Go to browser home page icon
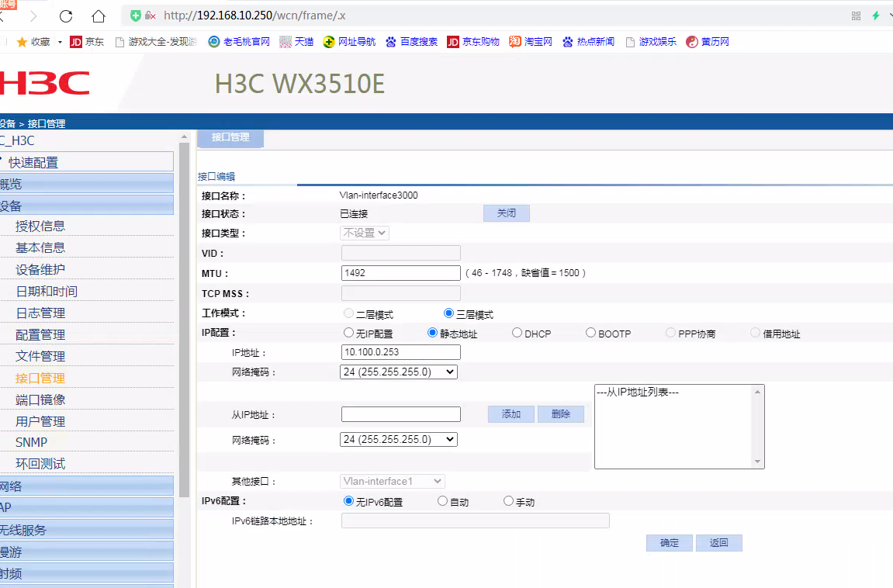The height and width of the screenshot is (588, 893). [x=99, y=16]
